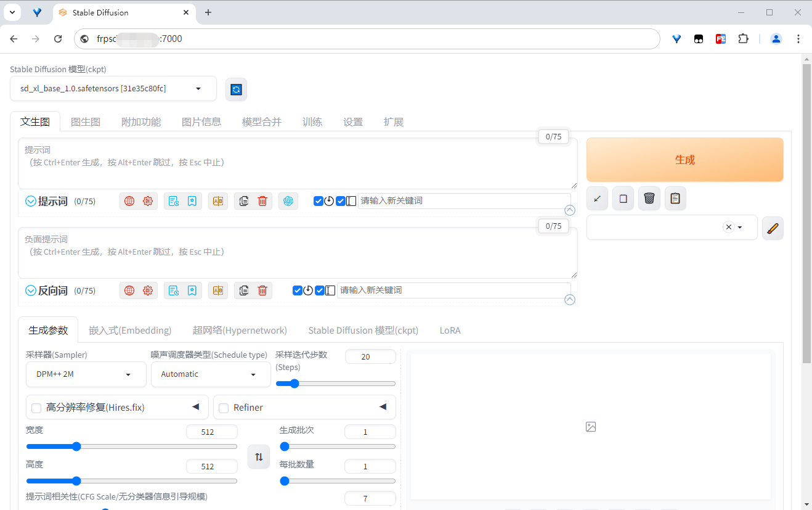The image size is (812, 510).
Task: Reload the page in the browser
Action: (58, 39)
